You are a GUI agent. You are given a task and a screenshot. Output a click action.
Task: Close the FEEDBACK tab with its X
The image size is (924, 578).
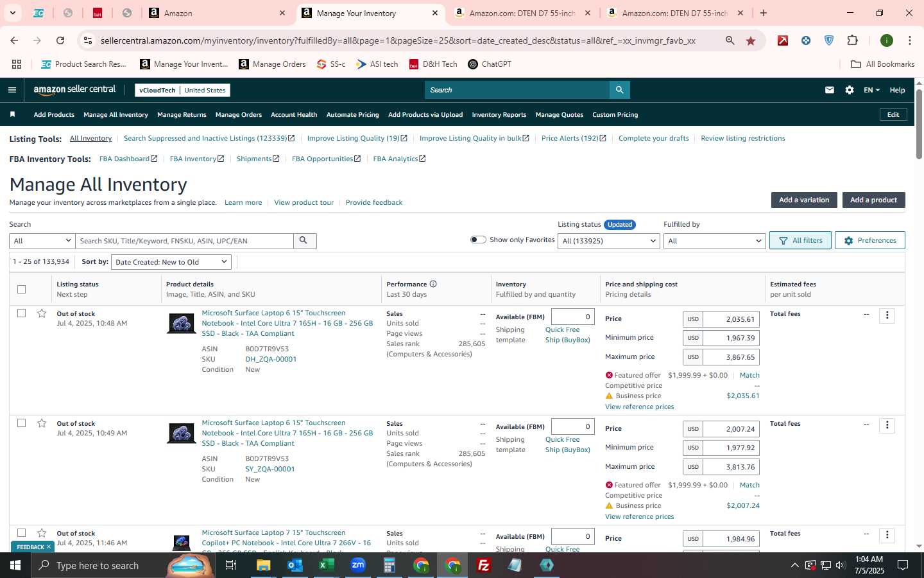[x=49, y=547]
